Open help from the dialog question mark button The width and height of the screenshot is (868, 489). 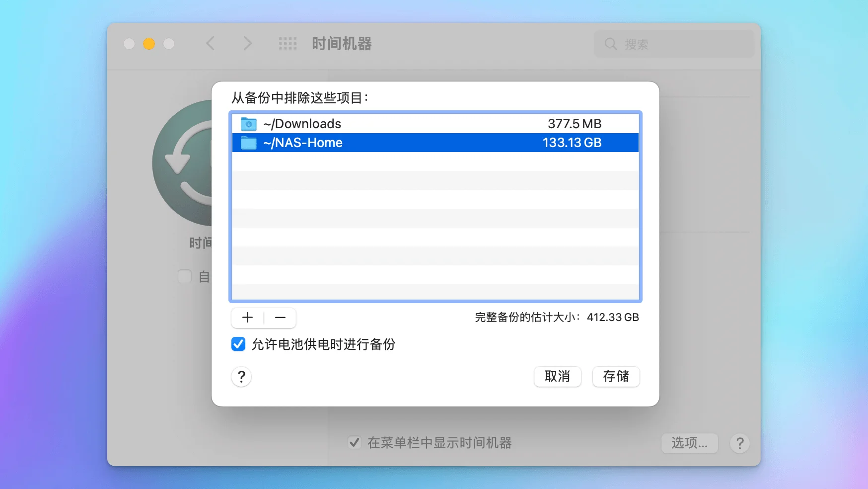pos(241,377)
